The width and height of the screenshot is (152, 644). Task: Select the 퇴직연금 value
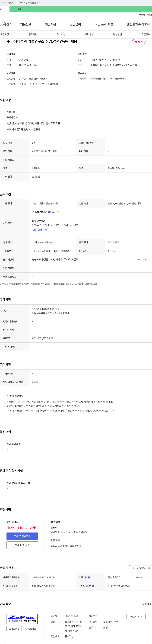point(112,251)
